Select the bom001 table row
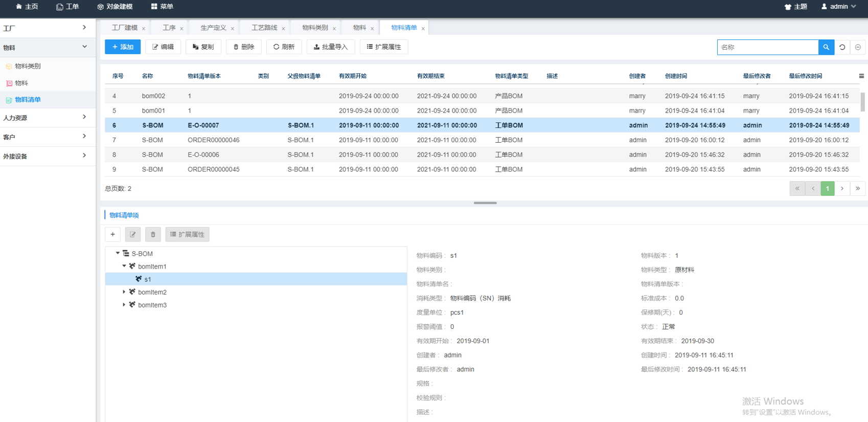 (483, 110)
